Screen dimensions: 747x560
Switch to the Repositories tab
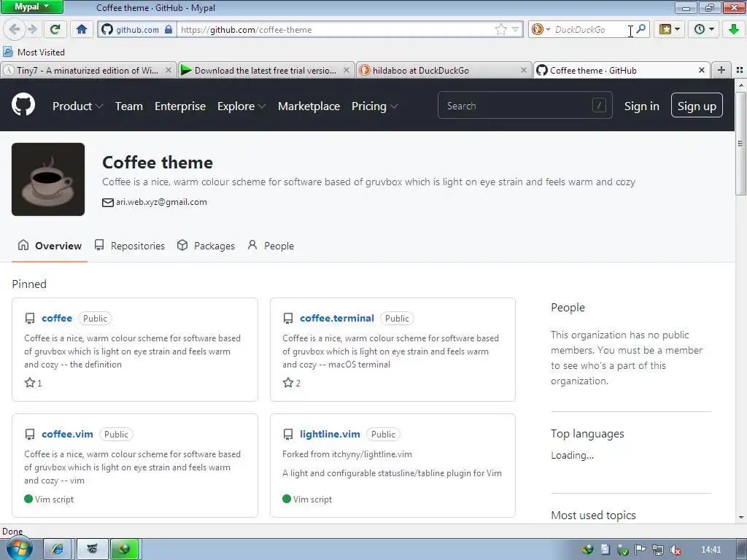click(130, 246)
